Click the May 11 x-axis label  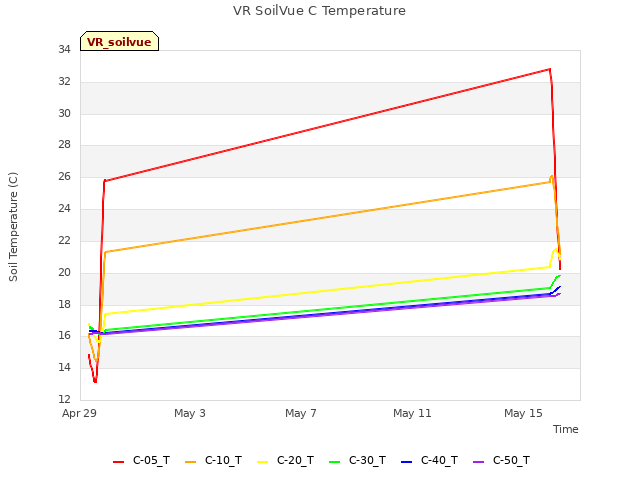tap(412, 413)
